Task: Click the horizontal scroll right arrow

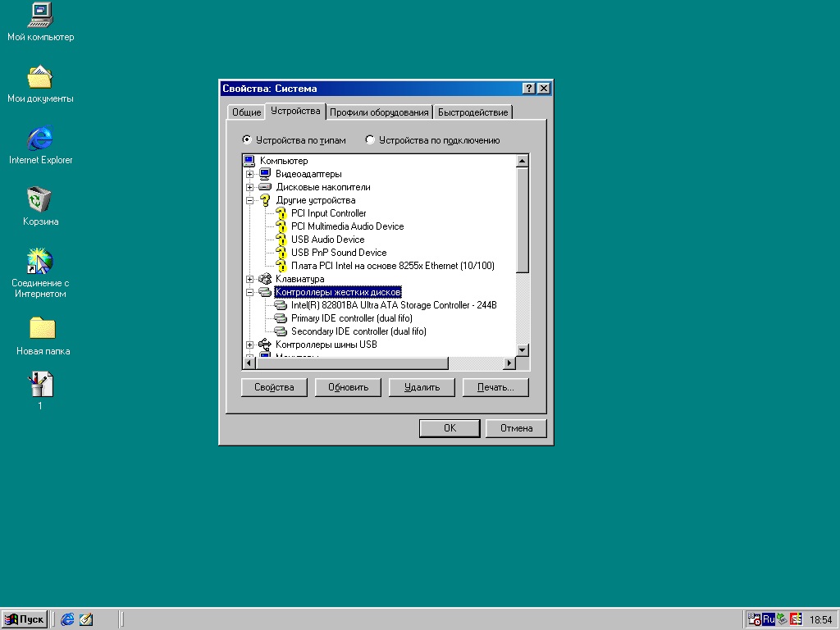Action: coord(509,363)
